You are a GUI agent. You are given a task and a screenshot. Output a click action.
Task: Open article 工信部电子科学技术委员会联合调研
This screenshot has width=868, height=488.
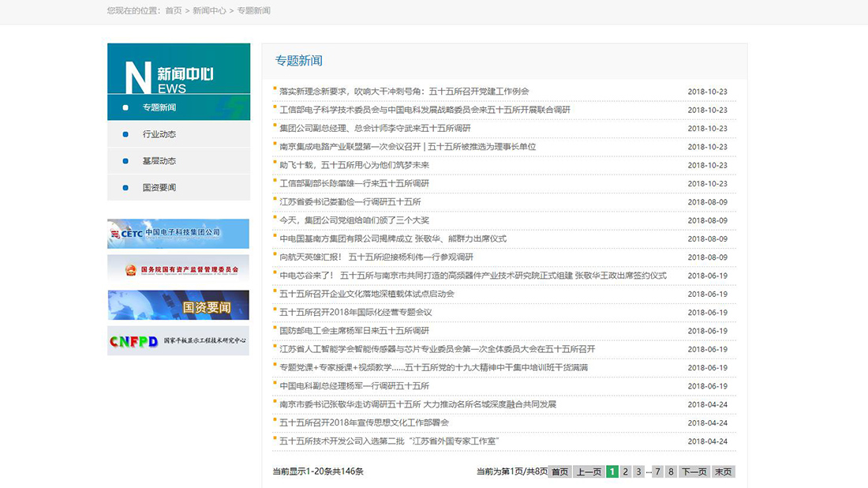425,110
